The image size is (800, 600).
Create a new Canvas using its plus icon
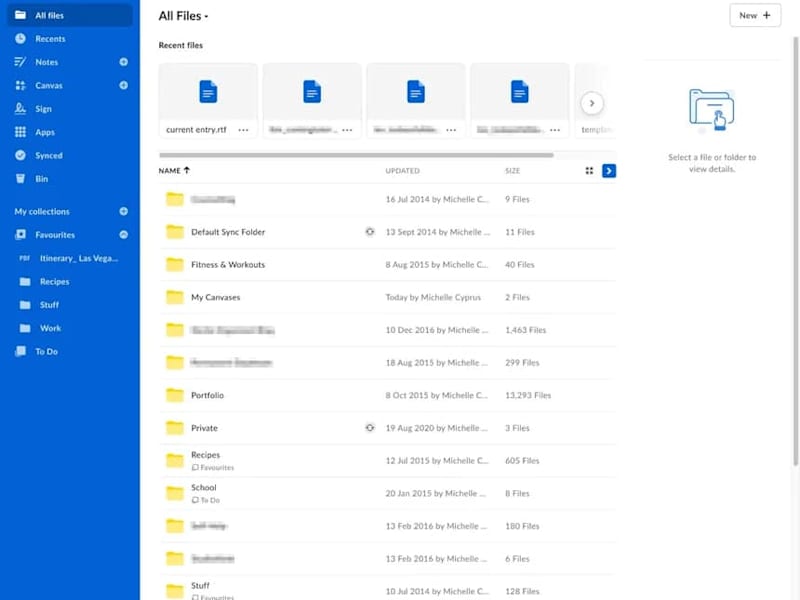(123, 85)
